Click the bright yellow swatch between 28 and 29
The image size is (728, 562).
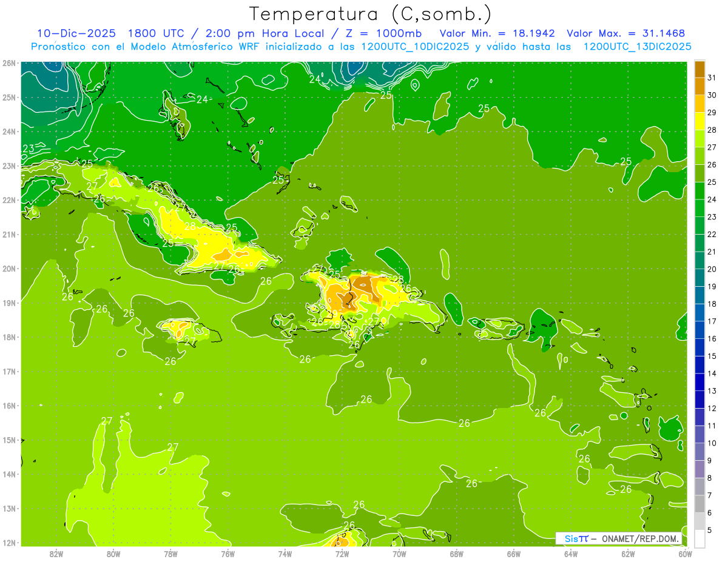pyautogui.click(x=699, y=121)
